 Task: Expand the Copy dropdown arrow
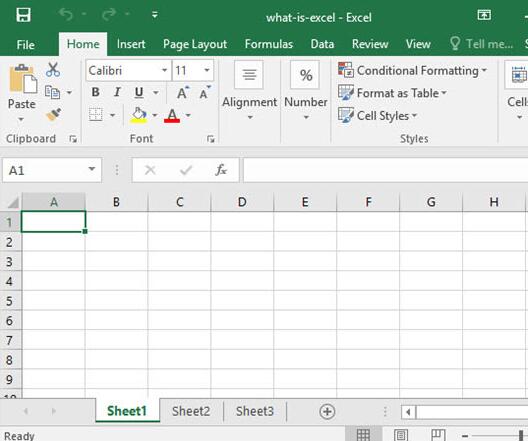69,92
